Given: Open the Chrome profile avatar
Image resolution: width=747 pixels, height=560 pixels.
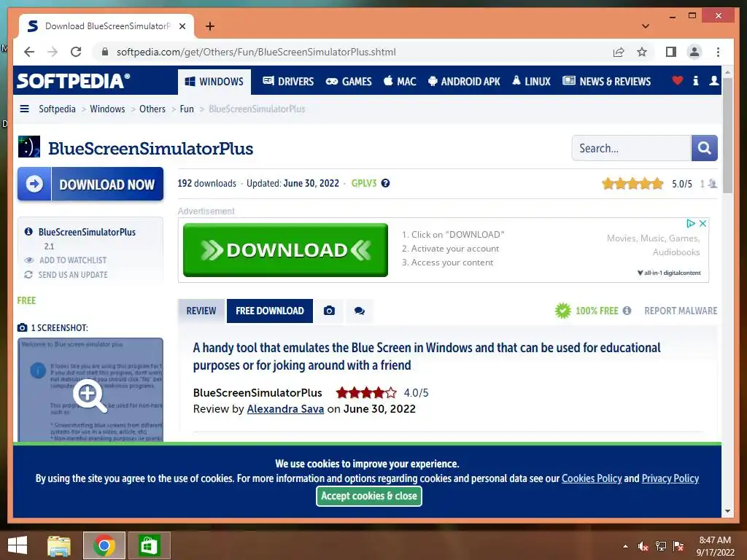Looking at the screenshot, I should tap(694, 52).
